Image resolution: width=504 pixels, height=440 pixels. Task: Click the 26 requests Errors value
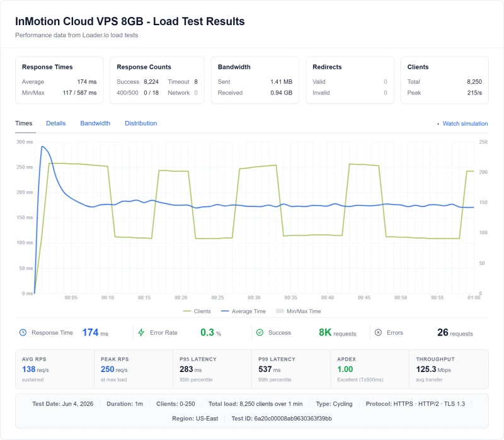[x=455, y=332]
